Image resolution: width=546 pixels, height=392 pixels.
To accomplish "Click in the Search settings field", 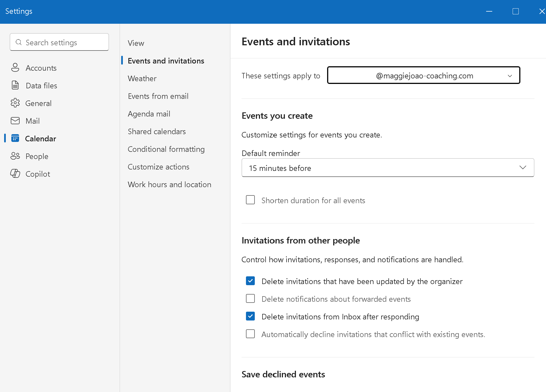I will (x=59, y=42).
